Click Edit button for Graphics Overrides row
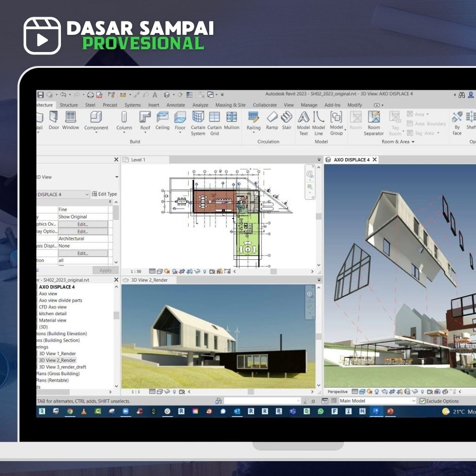Viewport: 476px width, 476px height. 83,225
